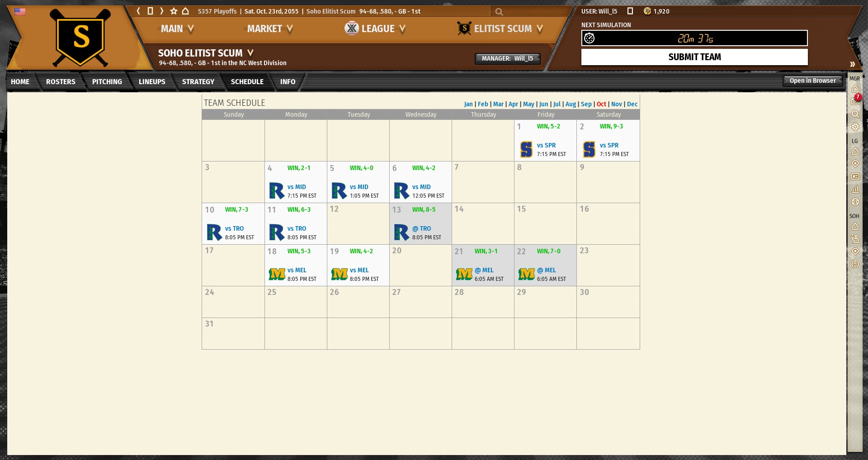The image size is (868, 460).
Task: Click the player throwing icon under SOH
Action: pyautogui.click(x=855, y=238)
